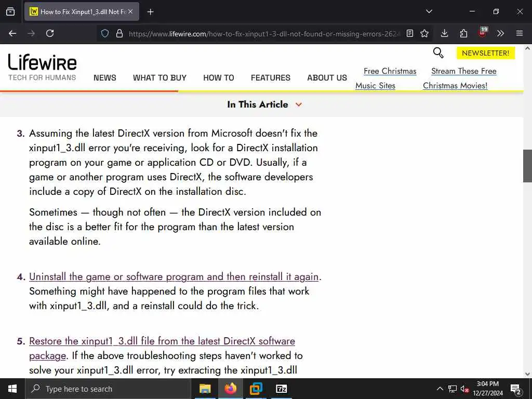Open the Uninstall and reinstall program link
532x399 pixels.
[174, 277]
